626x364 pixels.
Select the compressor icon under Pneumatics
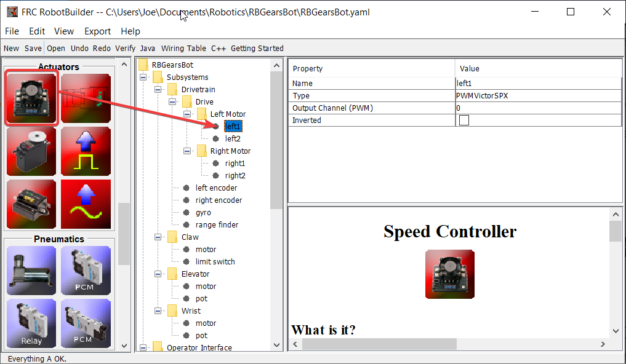[x=31, y=271]
